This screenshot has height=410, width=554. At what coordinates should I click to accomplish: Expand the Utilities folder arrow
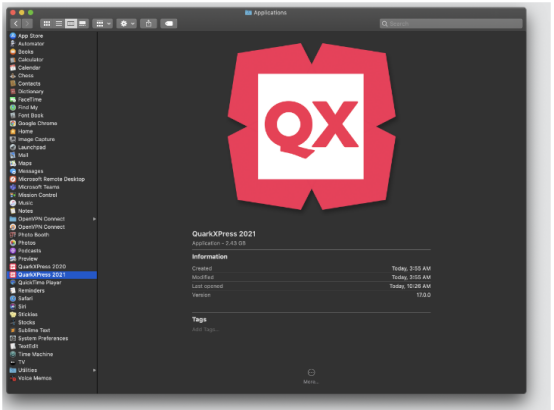[94, 370]
